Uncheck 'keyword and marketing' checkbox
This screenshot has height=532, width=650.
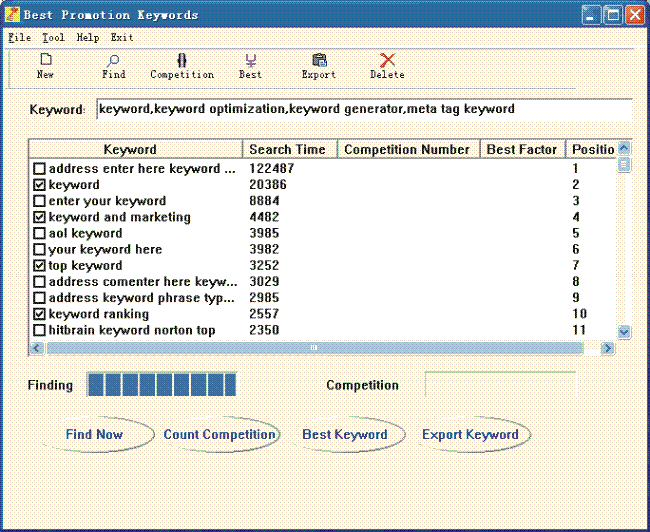[x=39, y=217]
